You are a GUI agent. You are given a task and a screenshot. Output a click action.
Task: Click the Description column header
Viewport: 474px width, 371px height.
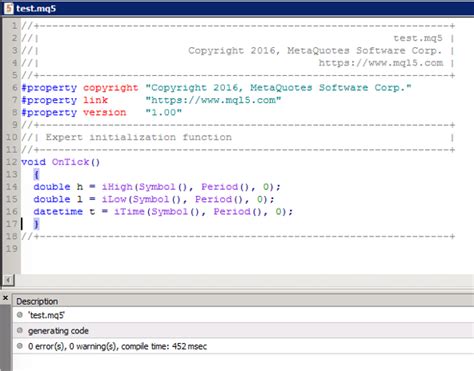point(37,301)
